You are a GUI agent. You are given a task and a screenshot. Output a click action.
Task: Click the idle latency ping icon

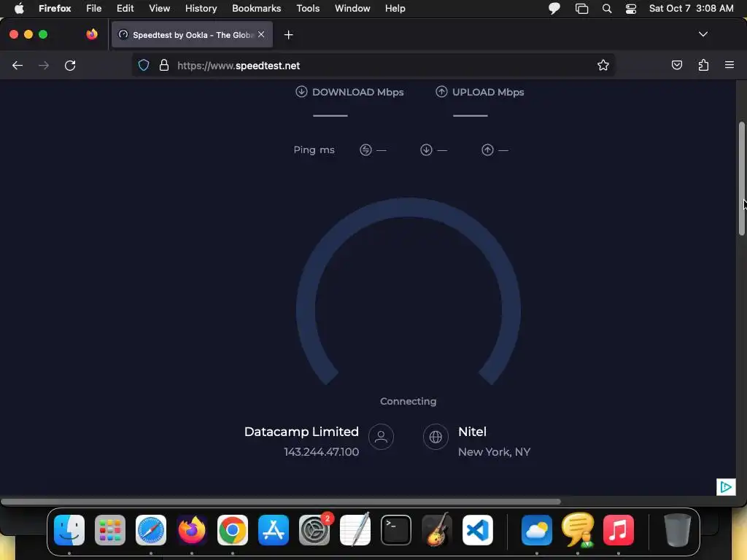pyautogui.click(x=365, y=150)
